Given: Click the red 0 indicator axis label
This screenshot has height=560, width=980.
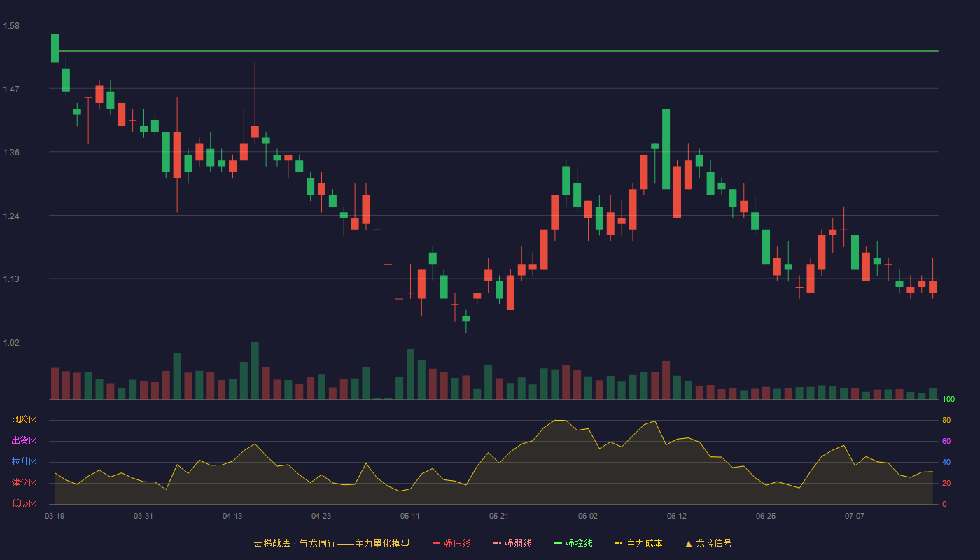Looking at the screenshot, I should point(944,504).
